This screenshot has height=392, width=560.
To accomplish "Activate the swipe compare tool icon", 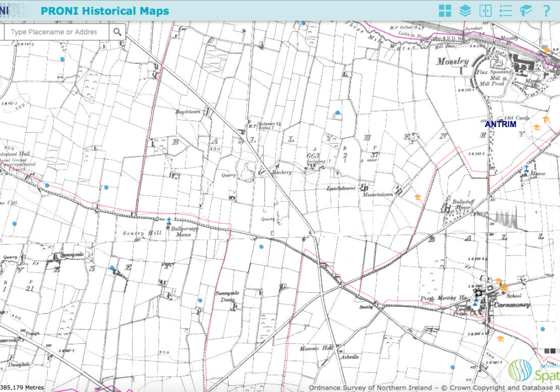I will 485,11.
